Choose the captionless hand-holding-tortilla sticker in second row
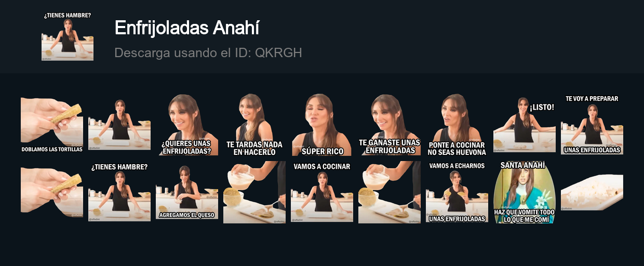644x266 pixels. click(x=52, y=192)
